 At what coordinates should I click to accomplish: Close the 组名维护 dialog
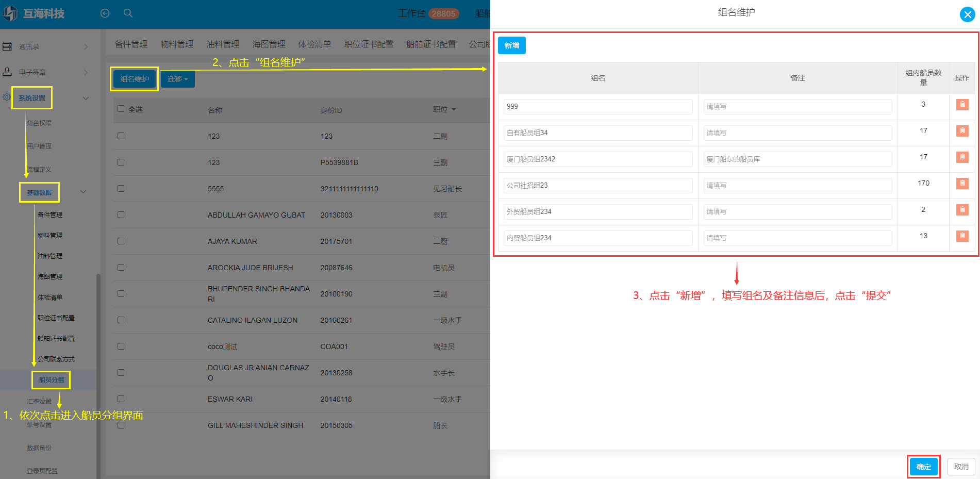967,14
